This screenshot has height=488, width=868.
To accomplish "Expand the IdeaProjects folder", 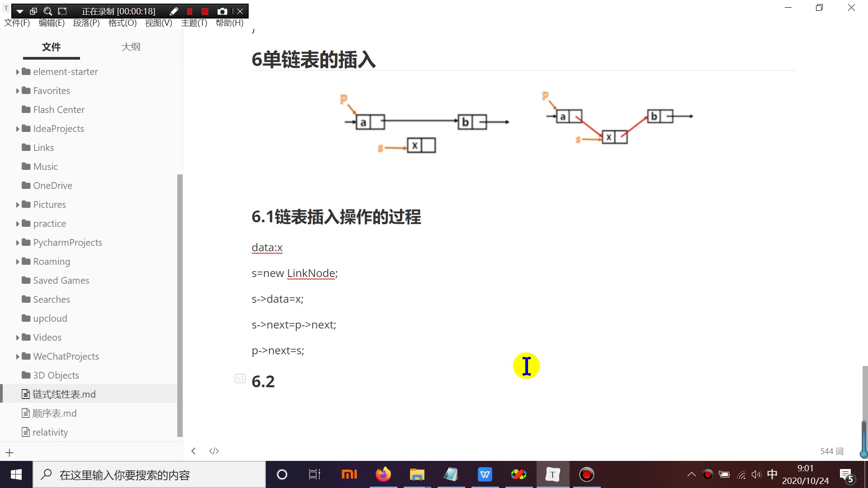I will pyautogui.click(x=18, y=128).
